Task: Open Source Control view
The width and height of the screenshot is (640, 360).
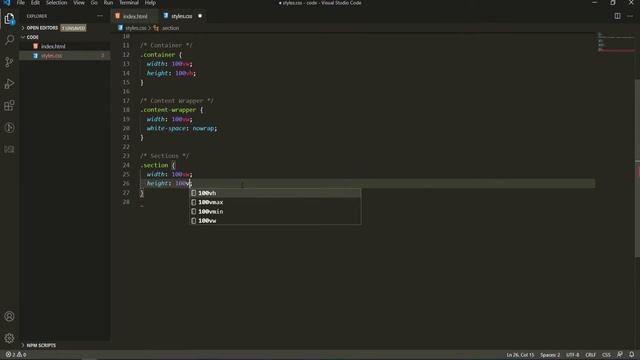Action: 9,62
